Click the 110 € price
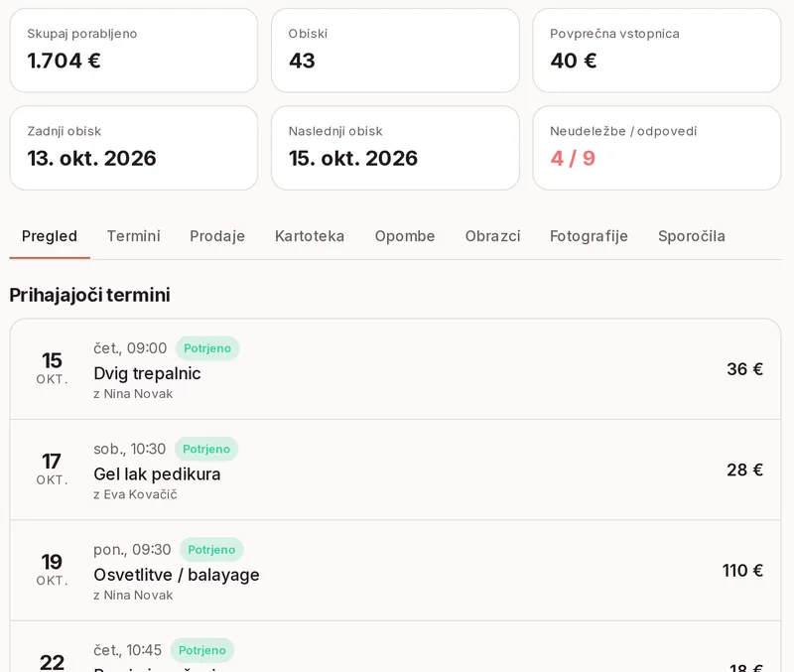Image resolution: width=794 pixels, height=672 pixels. 742,571
